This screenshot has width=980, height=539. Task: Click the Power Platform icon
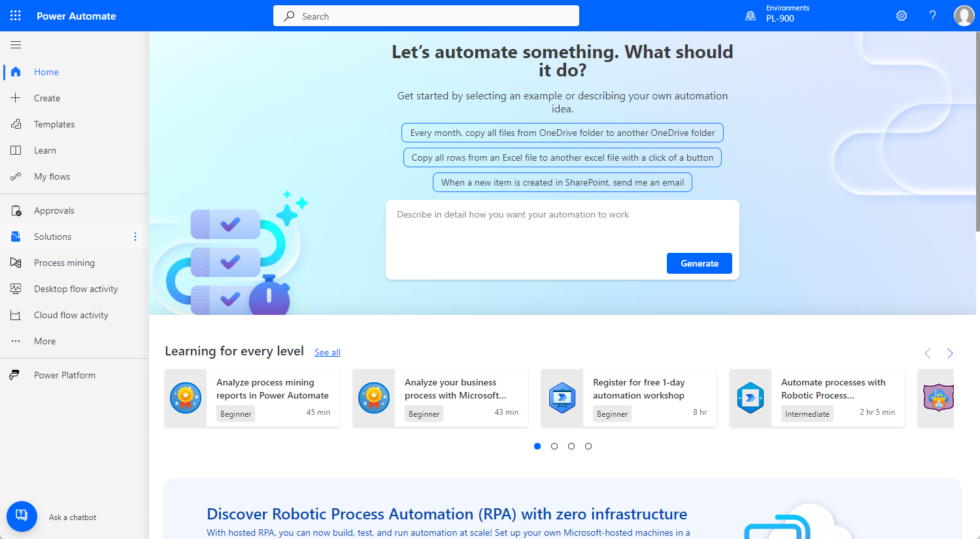(x=14, y=375)
